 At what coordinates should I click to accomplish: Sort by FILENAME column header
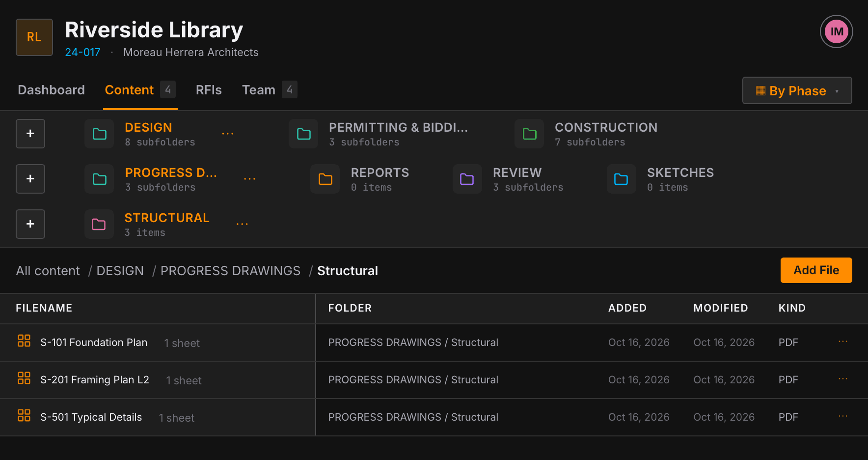(x=44, y=308)
